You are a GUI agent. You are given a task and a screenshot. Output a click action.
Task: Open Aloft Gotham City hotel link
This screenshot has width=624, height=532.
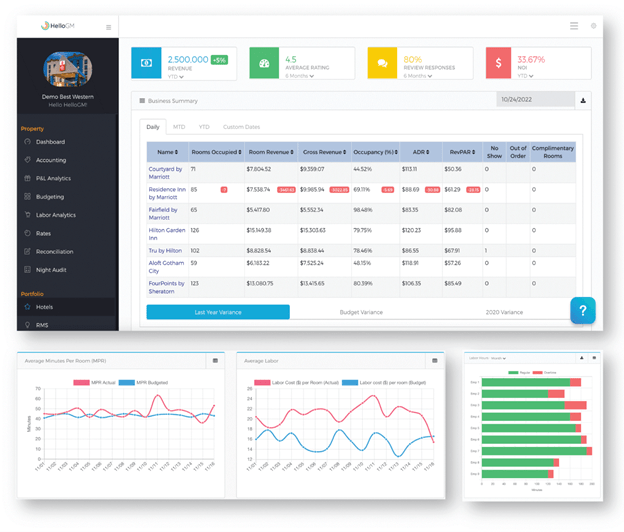click(166, 267)
